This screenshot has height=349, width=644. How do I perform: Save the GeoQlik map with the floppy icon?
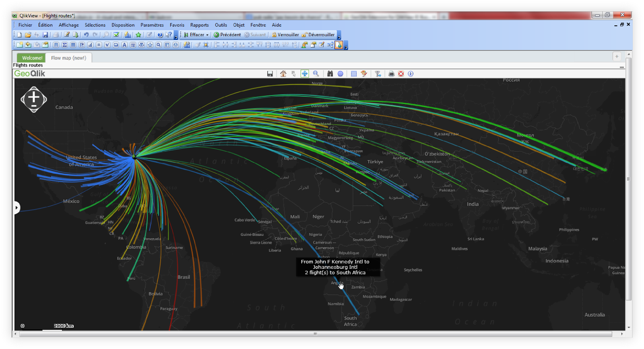[x=270, y=74]
